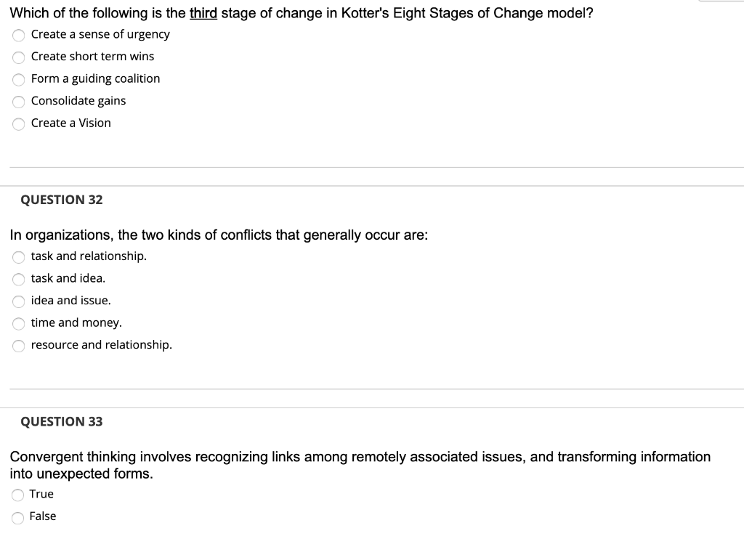Select the 'Consolidate gains' option
Image resolution: width=744 pixels, height=560 pixels.
click(18, 102)
